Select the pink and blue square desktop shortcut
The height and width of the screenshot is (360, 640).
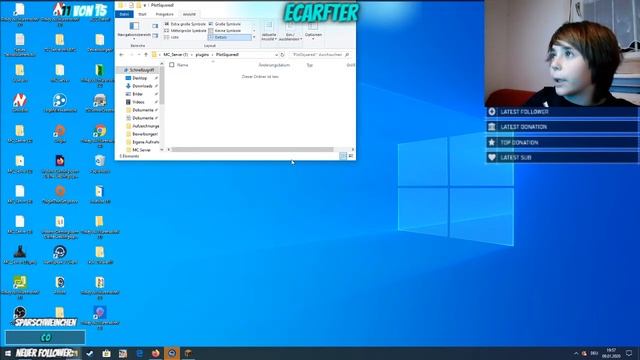click(100, 312)
